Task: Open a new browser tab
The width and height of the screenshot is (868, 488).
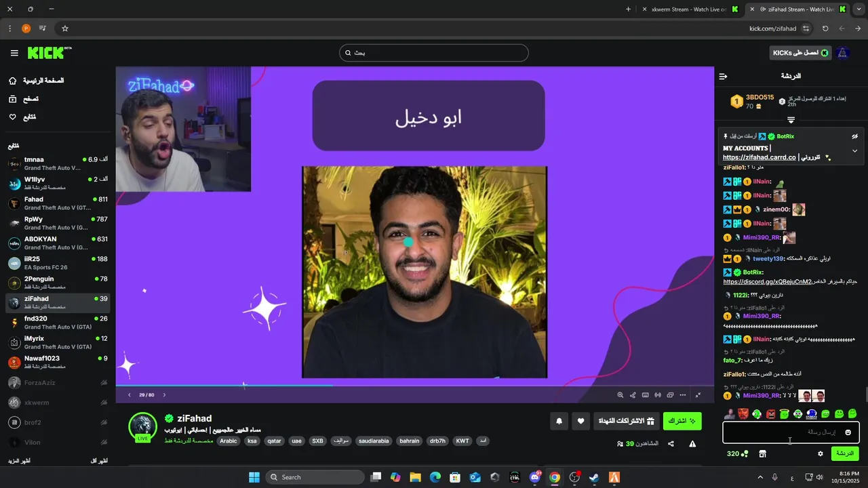Action: pyautogui.click(x=628, y=9)
